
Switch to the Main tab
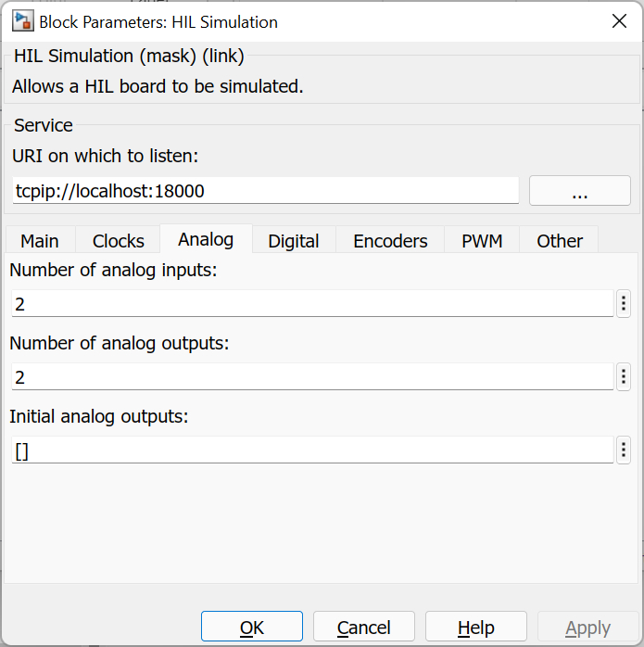pos(40,241)
